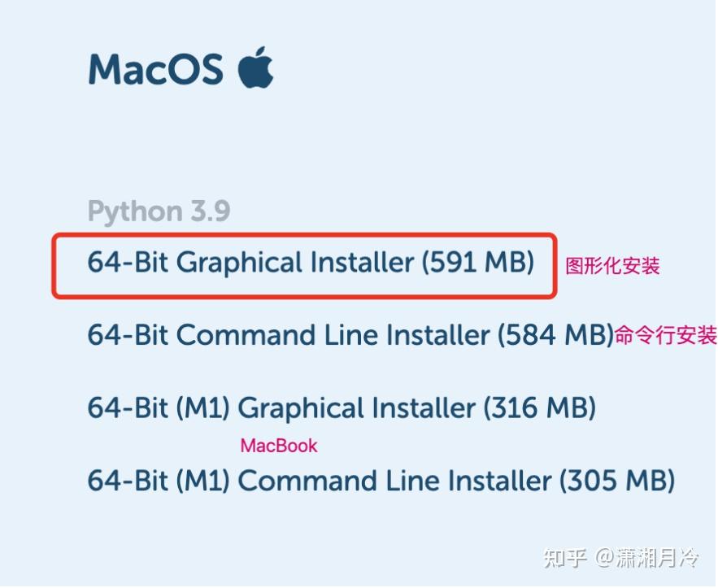This screenshot has width=718, height=588.
Task: Open the 64-Bit Graphical Installer (591 MB) link
Action: coord(311,264)
